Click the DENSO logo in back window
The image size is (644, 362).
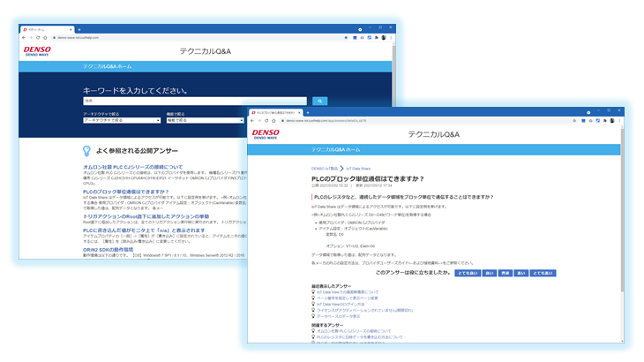click(37, 51)
